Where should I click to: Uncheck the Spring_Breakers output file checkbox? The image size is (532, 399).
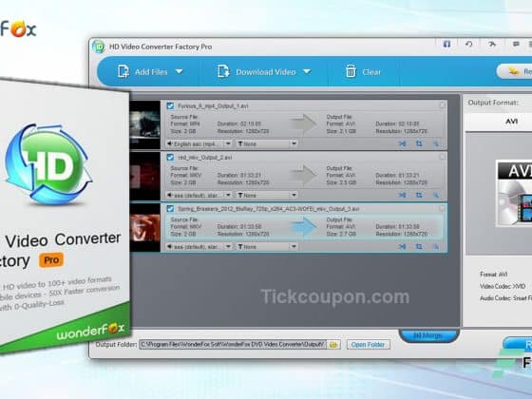coord(170,209)
